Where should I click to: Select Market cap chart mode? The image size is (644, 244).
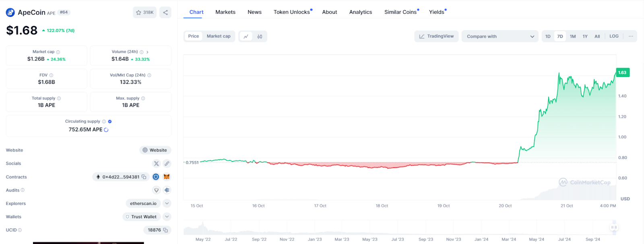[219, 36]
